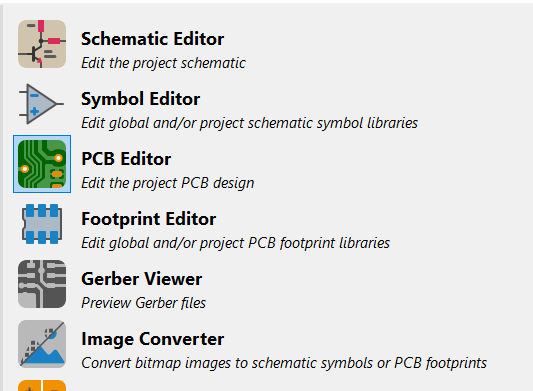Launch the Schematic Editor transistor icon
Screen dimensions: 533x391
pos(42,44)
